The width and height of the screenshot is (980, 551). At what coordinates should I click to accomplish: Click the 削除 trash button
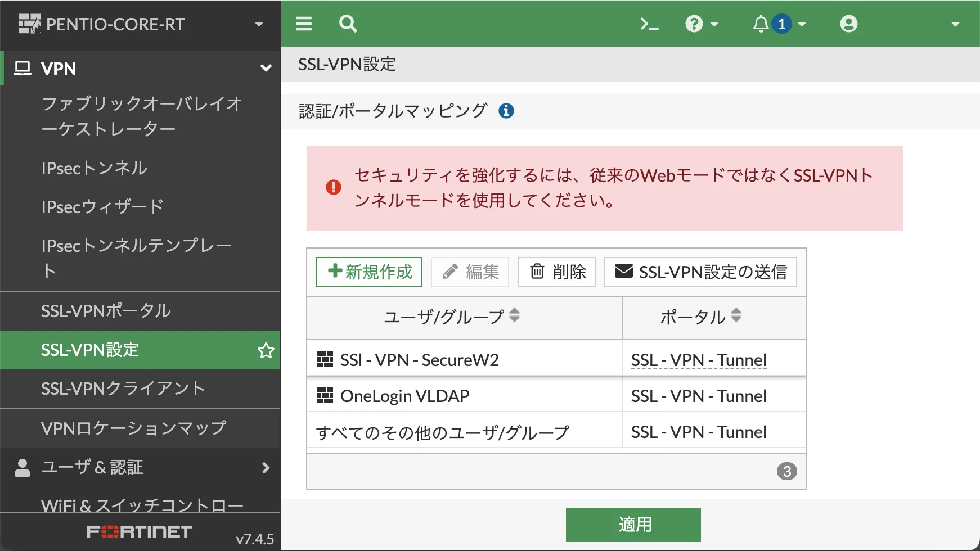[x=556, y=272]
